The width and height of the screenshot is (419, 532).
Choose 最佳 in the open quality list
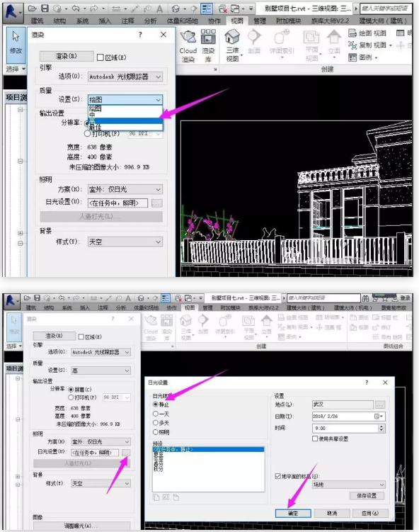pyautogui.click(x=125, y=128)
